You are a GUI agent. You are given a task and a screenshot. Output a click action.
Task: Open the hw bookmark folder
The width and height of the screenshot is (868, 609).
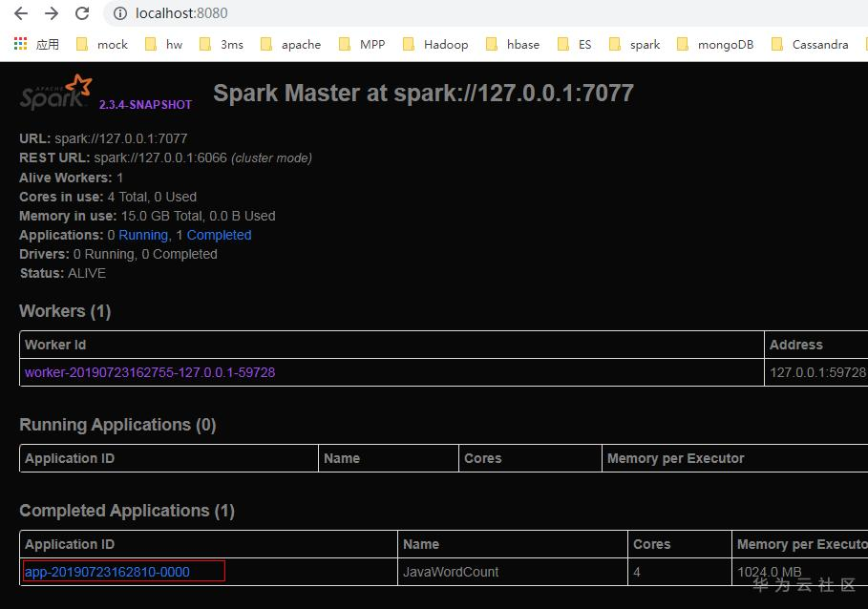pyautogui.click(x=164, y=44)
